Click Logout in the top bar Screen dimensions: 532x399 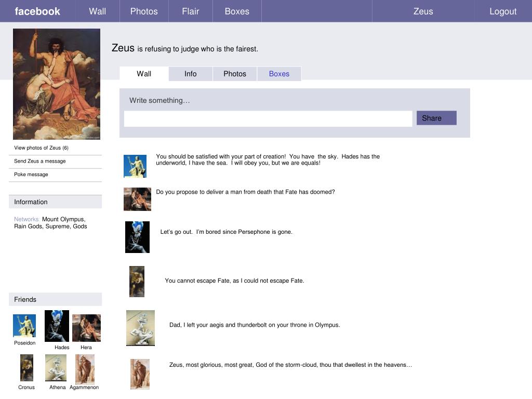(503, 11)
